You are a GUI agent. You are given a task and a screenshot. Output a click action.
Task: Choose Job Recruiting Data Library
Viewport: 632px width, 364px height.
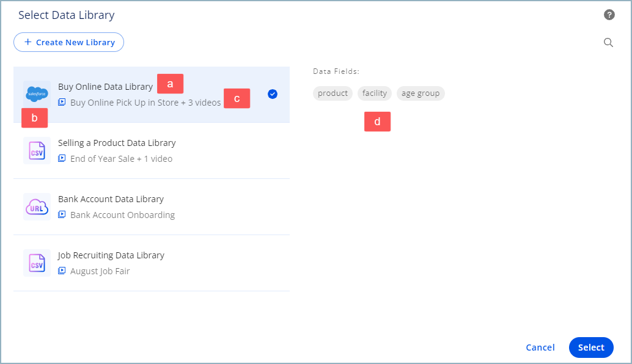coord(152,263)
